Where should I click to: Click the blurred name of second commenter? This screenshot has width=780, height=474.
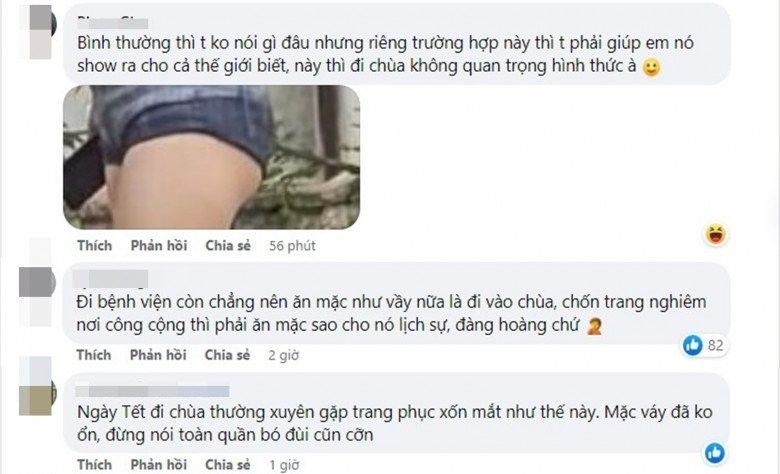(111, 279)
